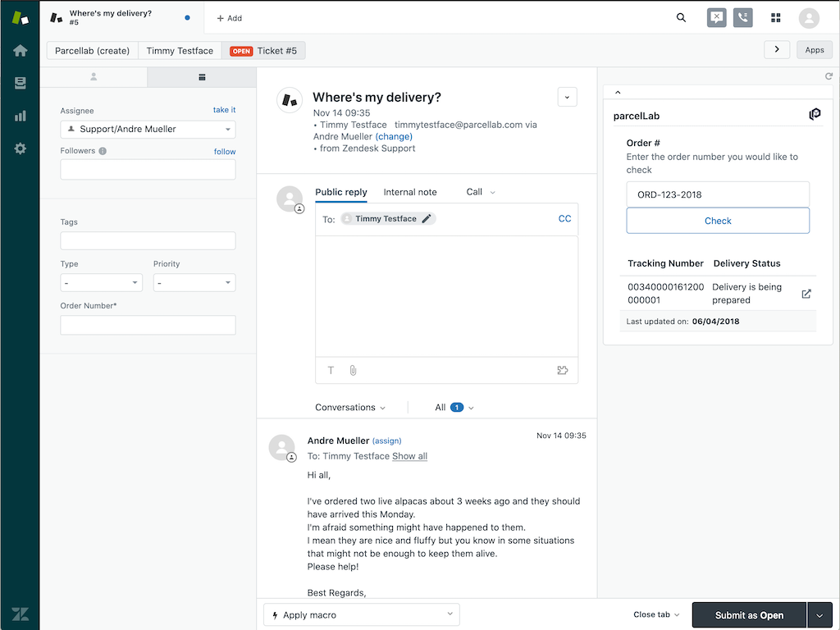Click the search magnifier icon
The image size is (840, 630).
(681, 17)
